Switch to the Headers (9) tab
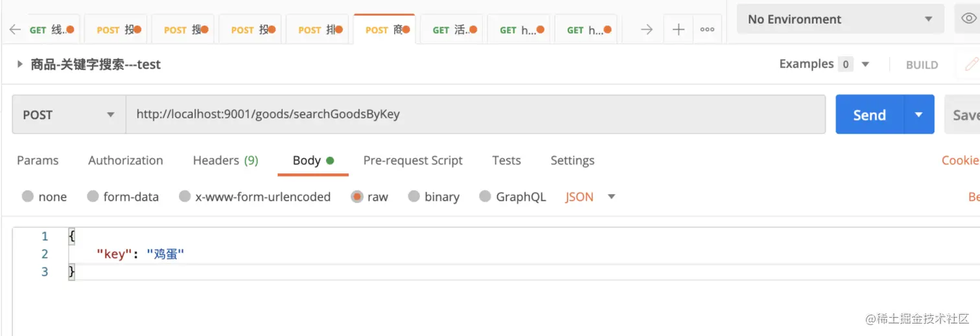Image resolution: width=980 pixels, height=336 pixels. 226,161
